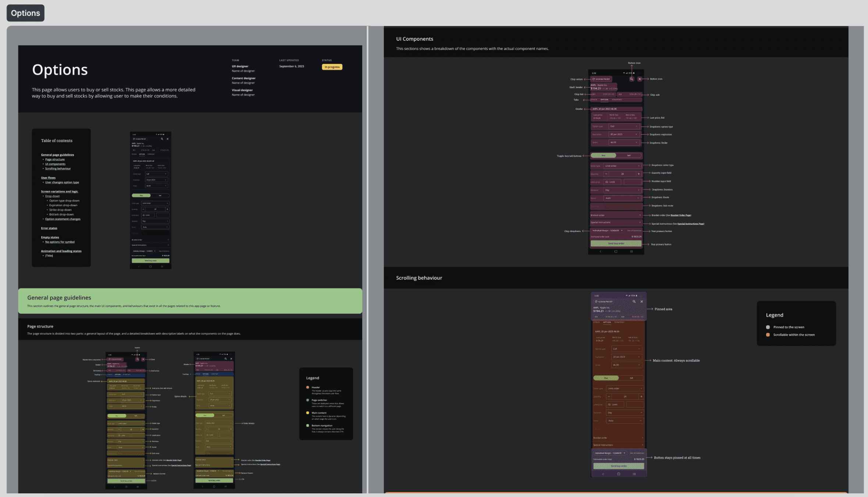Switch to STOCK tab in Scrolling behaviour mockup
The height and width of the screenshot is (497, 868).
(x=597, y=322)
